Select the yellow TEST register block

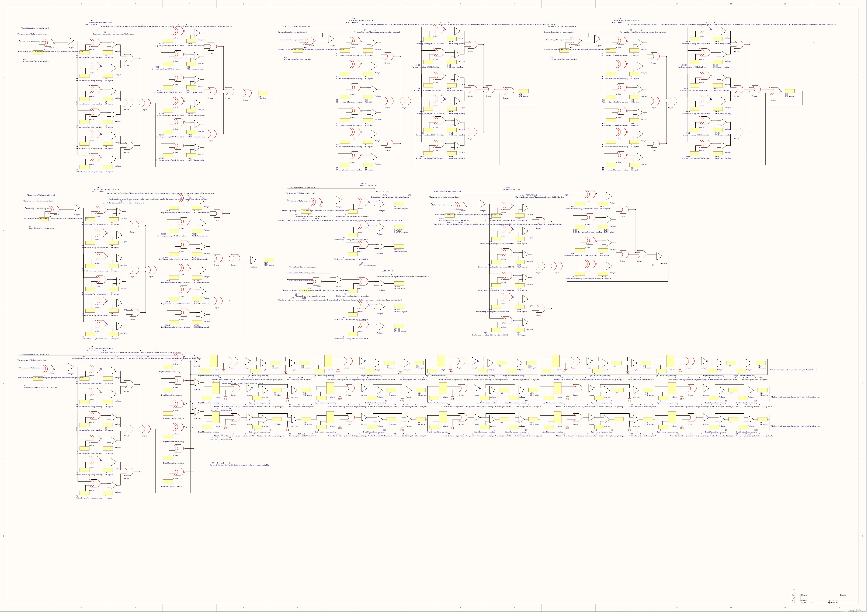(269, 260)
